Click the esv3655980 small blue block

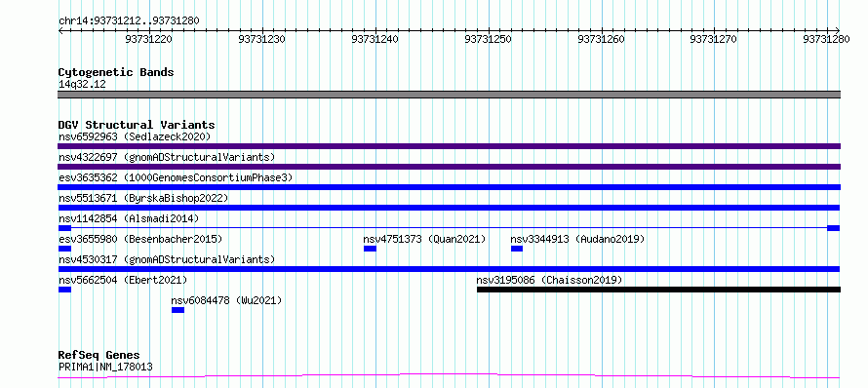(64, 249)
